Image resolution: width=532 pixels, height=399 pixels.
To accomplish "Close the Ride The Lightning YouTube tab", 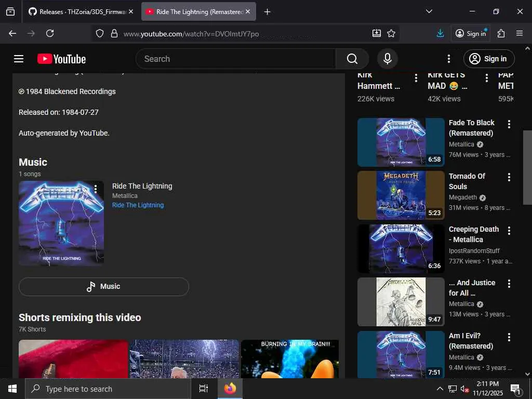I will click(x=248, y=11).
